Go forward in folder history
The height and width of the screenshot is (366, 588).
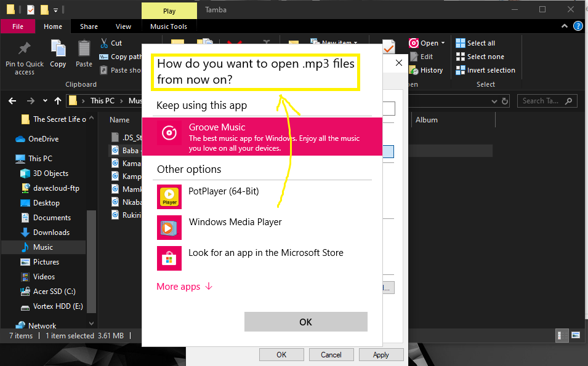[x=30, y=101]
